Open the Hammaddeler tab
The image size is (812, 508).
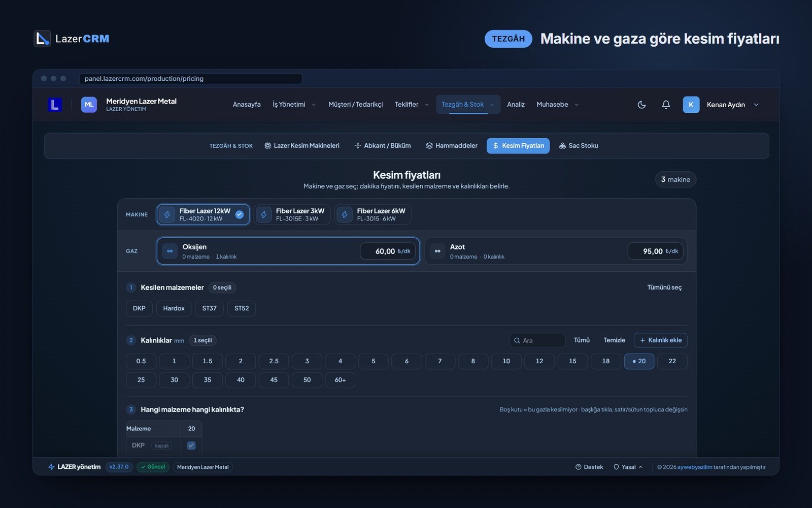click(452, 146)
